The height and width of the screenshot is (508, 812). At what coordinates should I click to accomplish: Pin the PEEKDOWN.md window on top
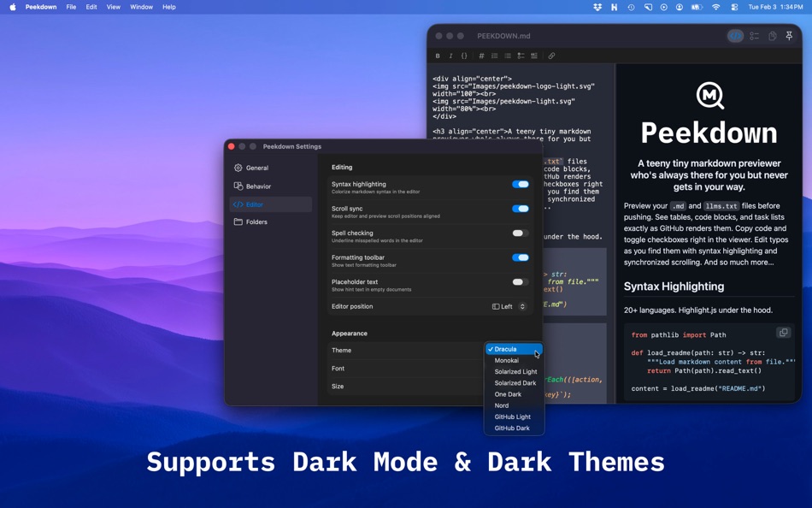tap(789, 36)
